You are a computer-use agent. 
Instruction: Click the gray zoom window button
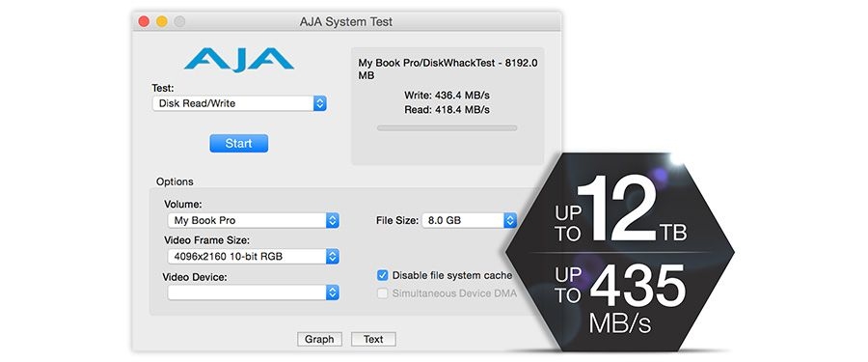point(179,21)
